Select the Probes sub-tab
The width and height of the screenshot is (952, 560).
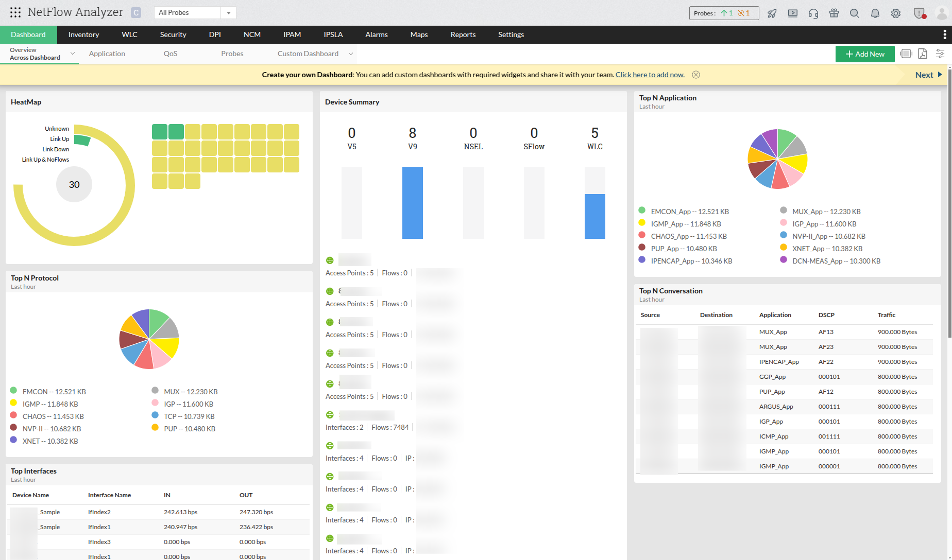point(232,54)
